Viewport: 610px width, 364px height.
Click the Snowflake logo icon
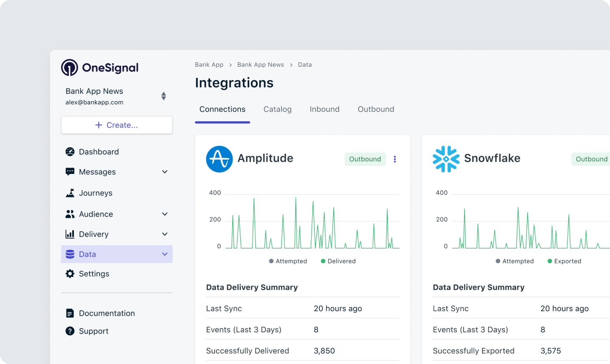tap(446, 159)
